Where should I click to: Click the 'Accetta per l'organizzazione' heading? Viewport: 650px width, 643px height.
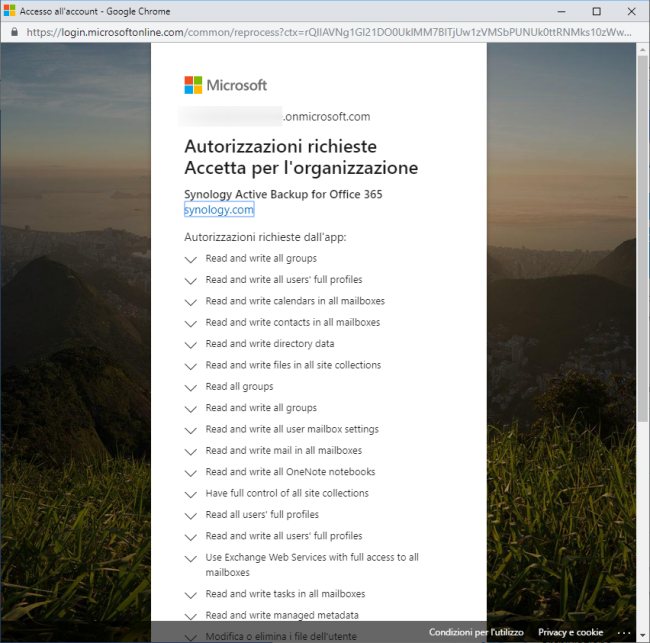[x=301, y=168]
